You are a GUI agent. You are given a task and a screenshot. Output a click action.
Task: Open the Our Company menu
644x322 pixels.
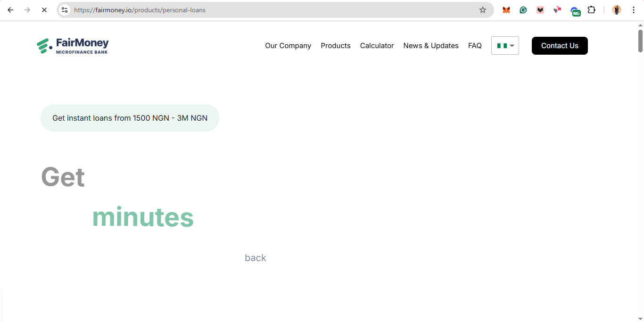(288, 46)
